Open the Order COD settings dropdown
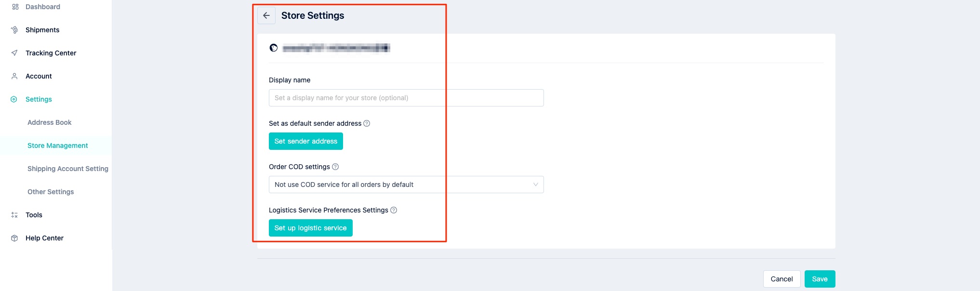Viewport: 980px width, 291px height. point(406,185)
